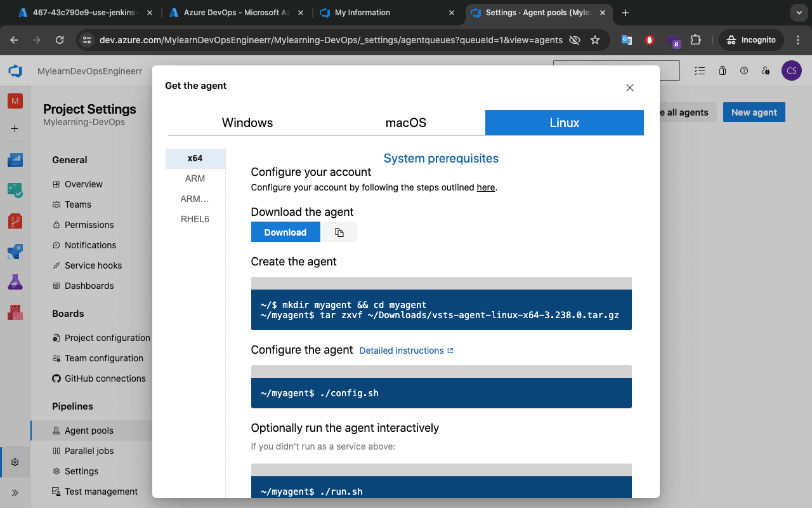Open the Azure DevOps logo home

point(15,71)
